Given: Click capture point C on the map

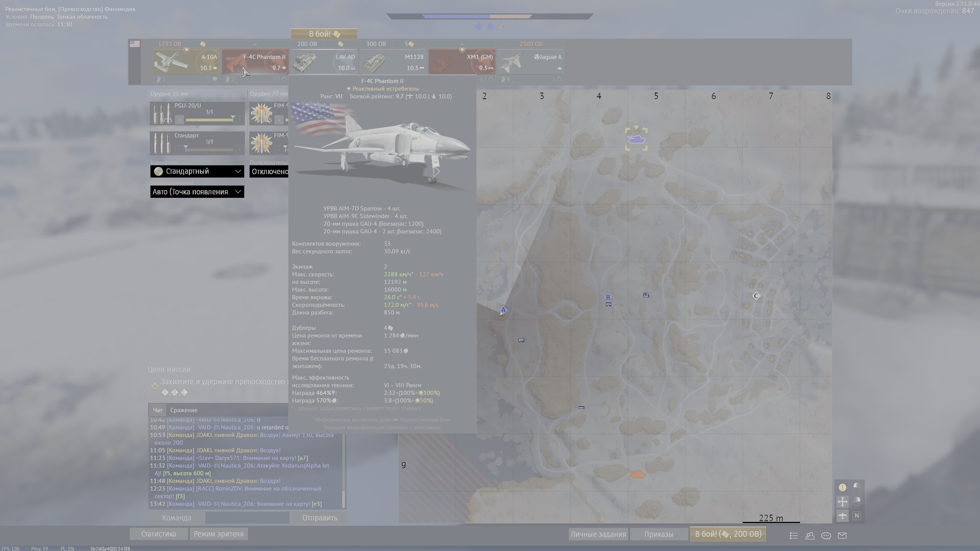Looking at the screenshot, I should point(756,296).
